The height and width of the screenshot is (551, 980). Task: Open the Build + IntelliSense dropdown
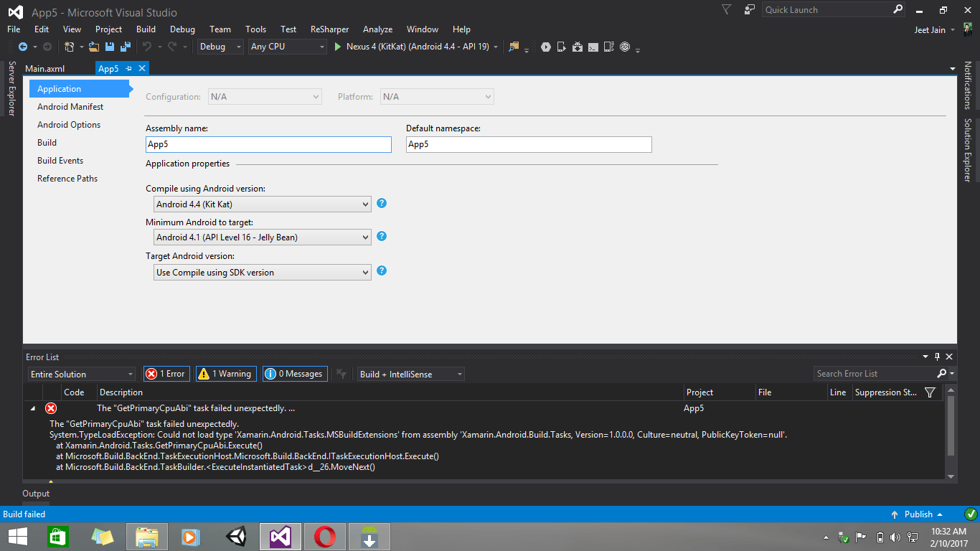(411, 374)
